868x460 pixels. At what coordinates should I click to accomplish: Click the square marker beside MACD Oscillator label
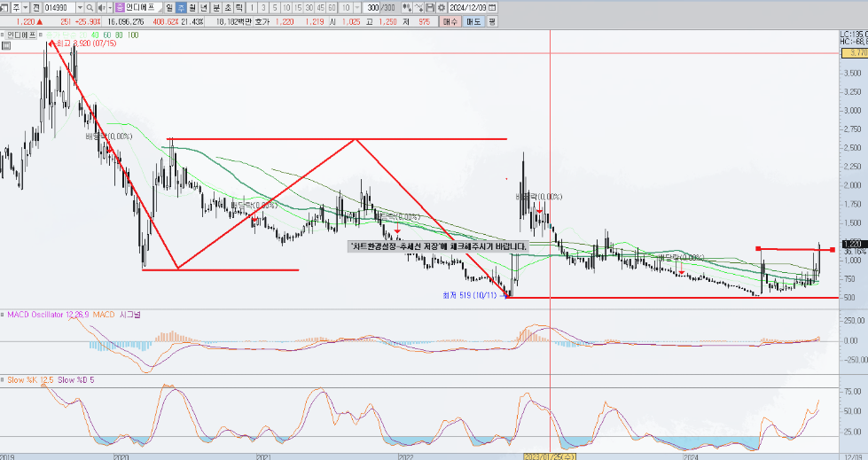click(x=3, y=315)
